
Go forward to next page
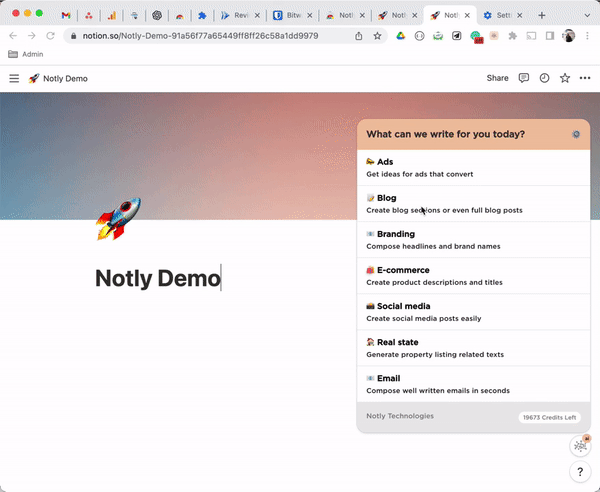coord(32,36)
